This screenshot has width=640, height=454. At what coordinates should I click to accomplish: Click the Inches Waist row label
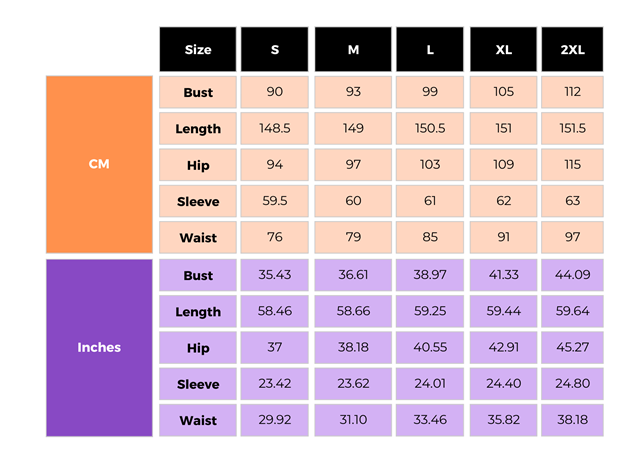coord(198,420)
